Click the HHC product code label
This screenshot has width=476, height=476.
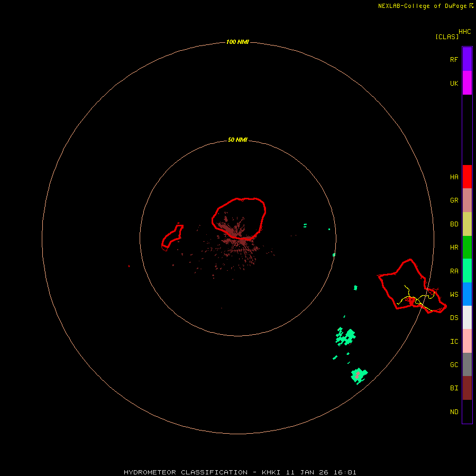464,32
